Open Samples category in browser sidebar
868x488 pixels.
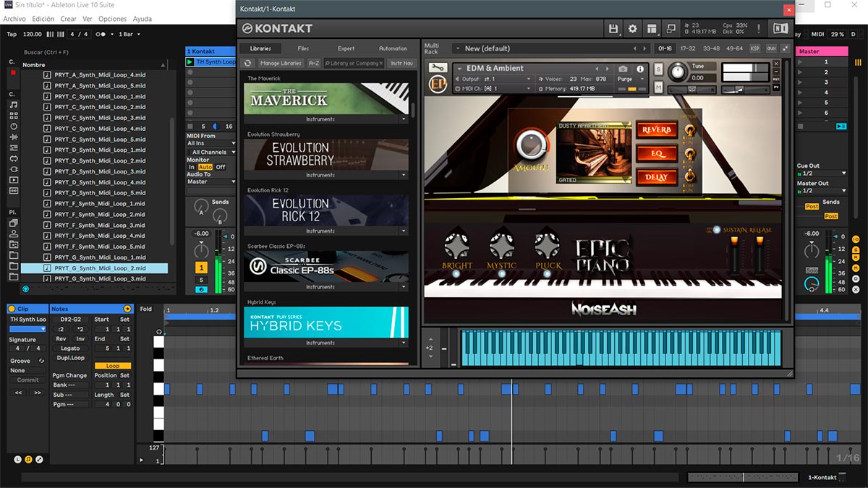(13, 191)
